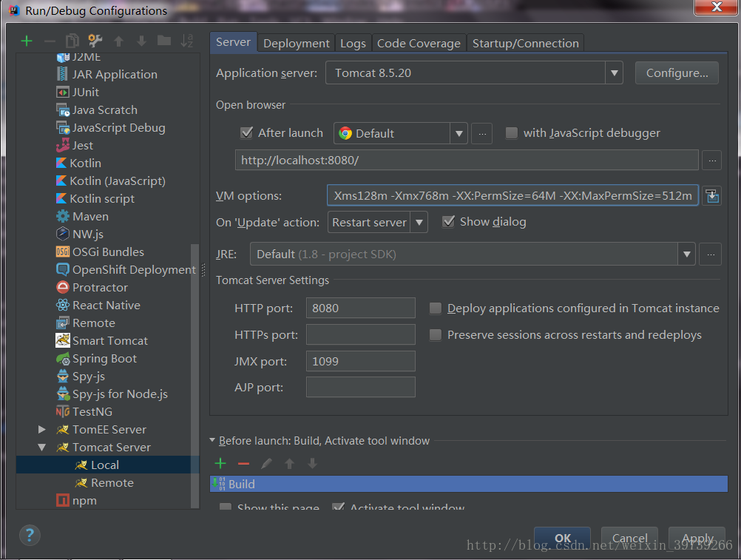741x560 pixels.
Task: Click the move configuration down arrow
Action: coord(141,41)
